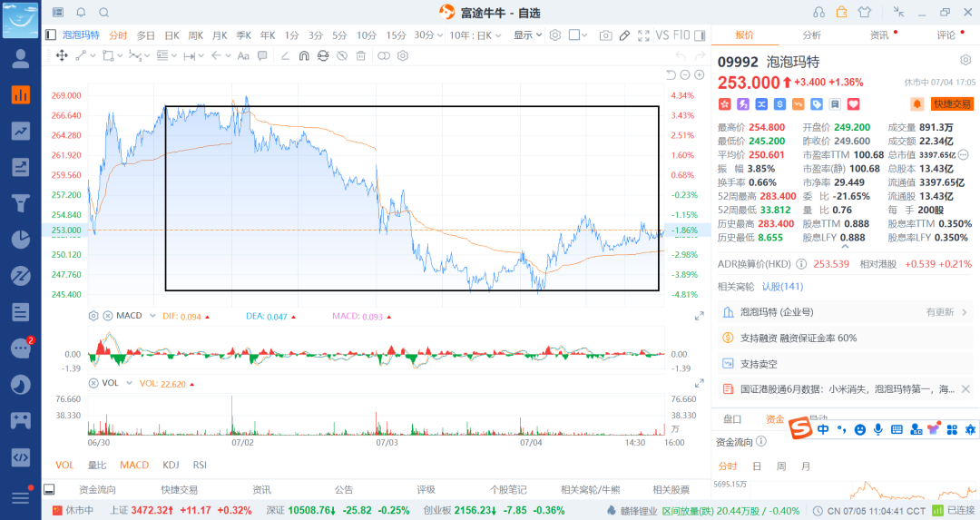Select the 量比 indicator button
This screenshot has height=520, width=980.
click(x=97, y=465)
